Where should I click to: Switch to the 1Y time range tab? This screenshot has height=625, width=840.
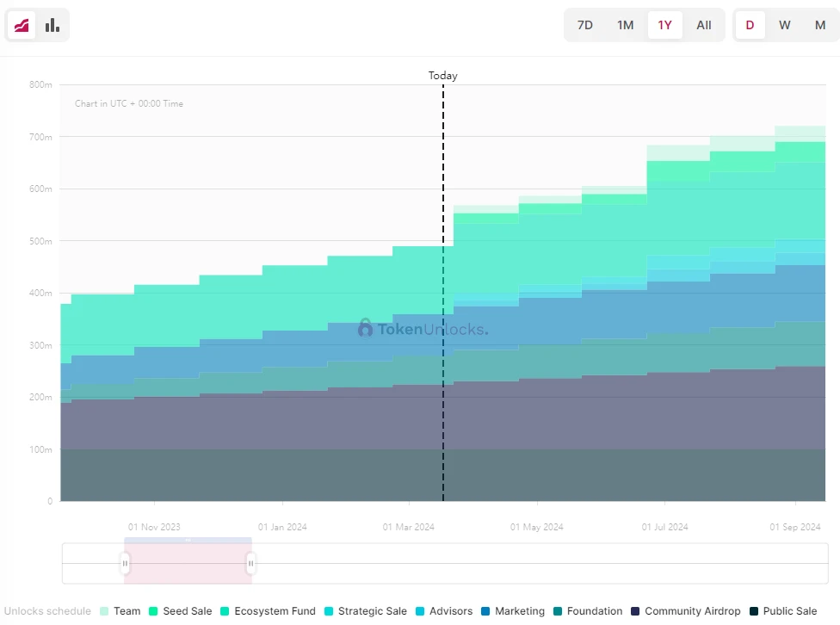point(664,25)
